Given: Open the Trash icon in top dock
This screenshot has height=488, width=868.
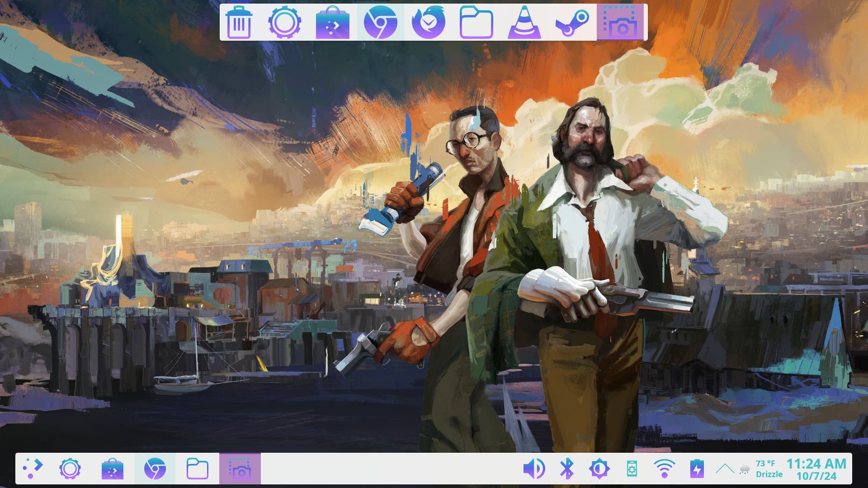Looking at the screenshot, I should (239, 22).
